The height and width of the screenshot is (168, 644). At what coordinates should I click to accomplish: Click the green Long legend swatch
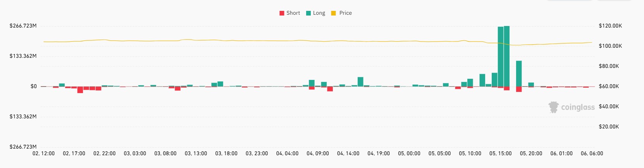coord(308,13)
